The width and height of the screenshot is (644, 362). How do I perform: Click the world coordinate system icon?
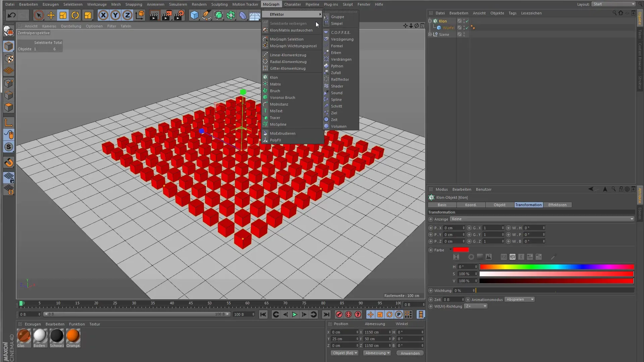point(140,15)
